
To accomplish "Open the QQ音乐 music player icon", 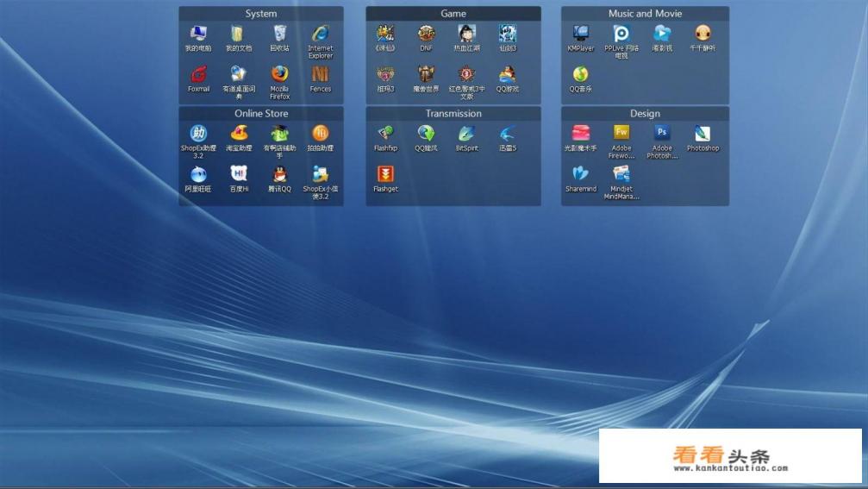I will [x=581, y=75].
